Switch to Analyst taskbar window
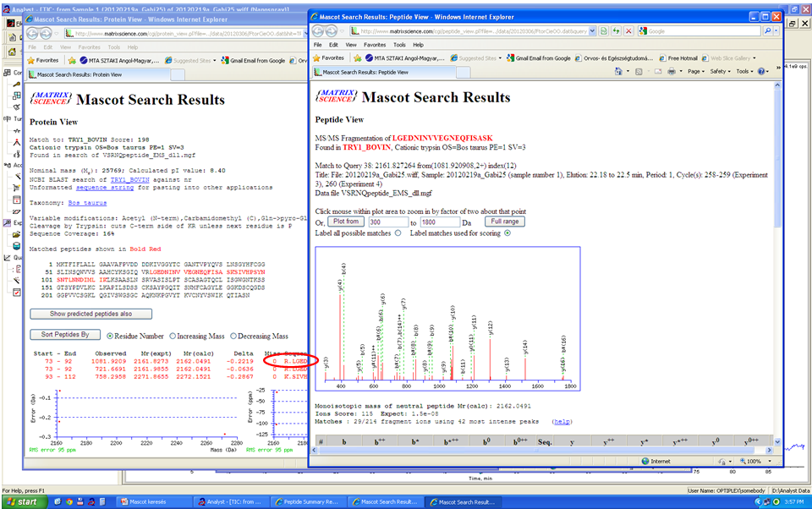 231,501
